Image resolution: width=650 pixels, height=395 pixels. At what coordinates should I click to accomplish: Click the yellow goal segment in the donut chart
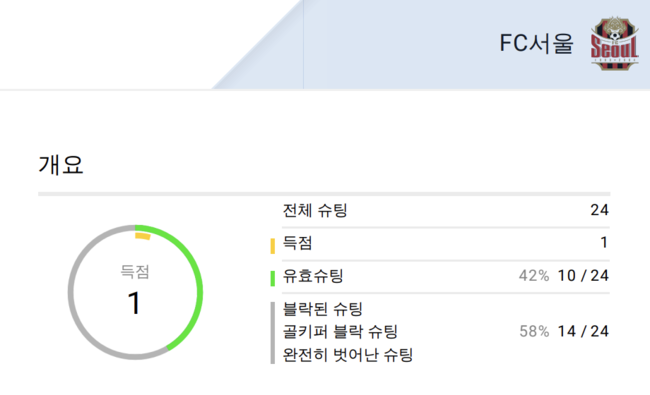(x=143, y=236)
